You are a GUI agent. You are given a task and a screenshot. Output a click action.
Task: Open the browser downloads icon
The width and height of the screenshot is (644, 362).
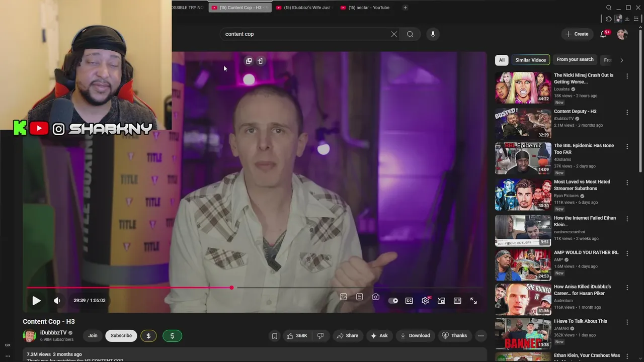(x=627, y=19)
